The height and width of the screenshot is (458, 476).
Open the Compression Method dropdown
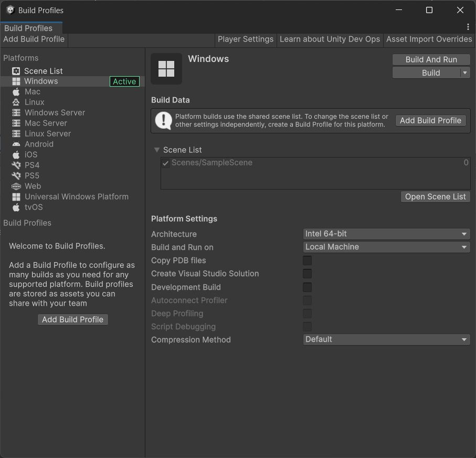pyautogui.click(x=386, y=339)
